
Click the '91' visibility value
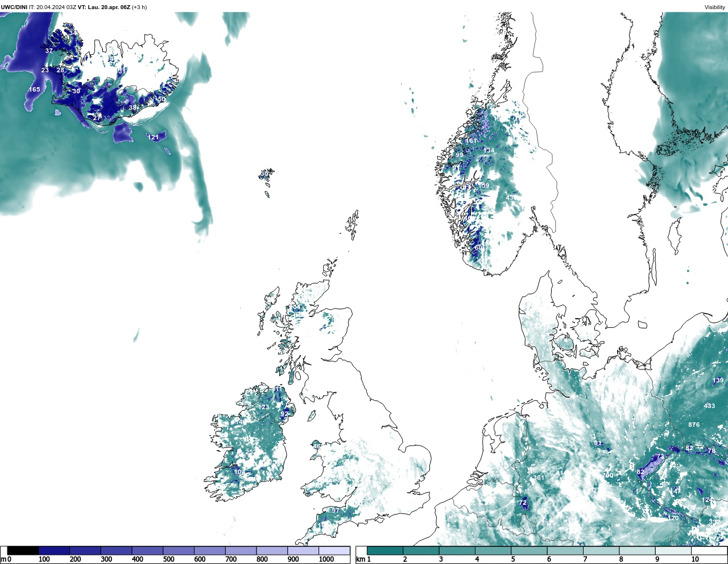coord(598,443)
